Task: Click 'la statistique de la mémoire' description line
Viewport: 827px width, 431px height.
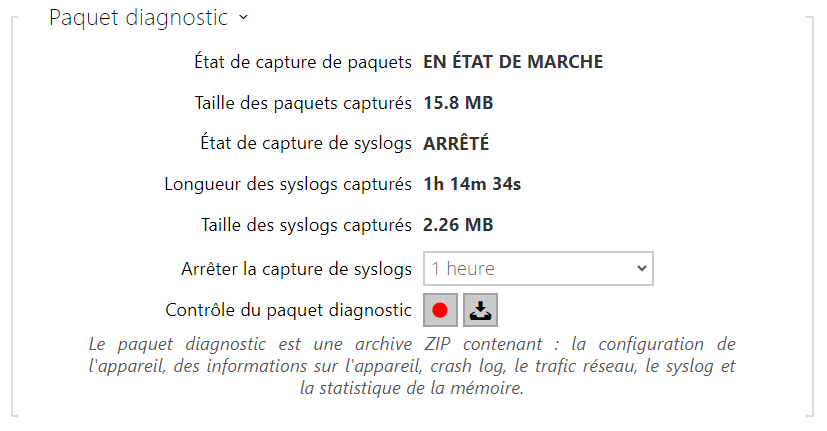Action: click(411, 388)
